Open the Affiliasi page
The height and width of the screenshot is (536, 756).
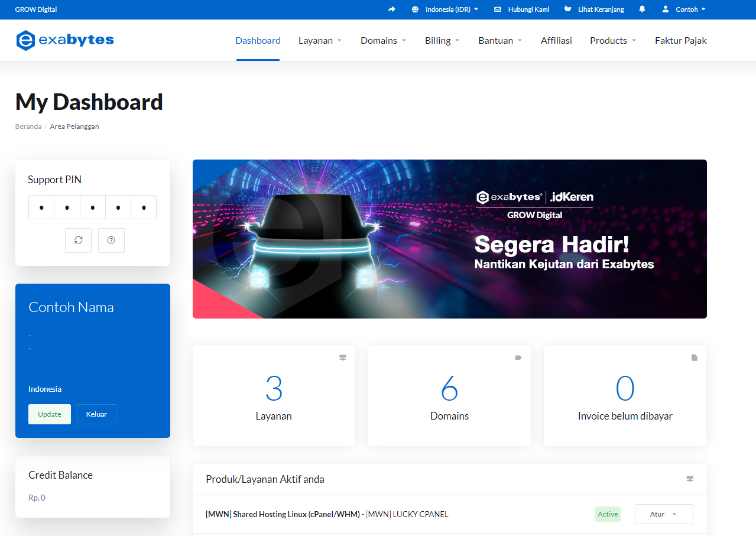(556, 40)
